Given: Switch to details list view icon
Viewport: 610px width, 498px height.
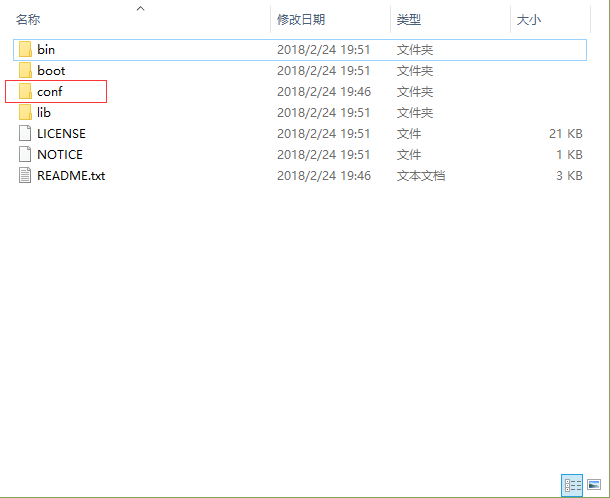Looking at the screenshot, I should (x=572, y=485).
